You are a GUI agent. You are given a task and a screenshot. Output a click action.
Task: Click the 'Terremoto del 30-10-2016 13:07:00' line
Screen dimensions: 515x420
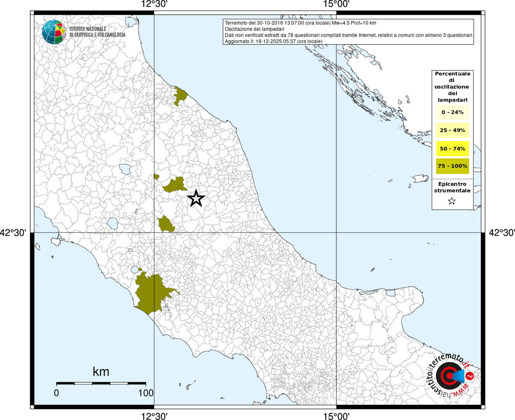point(300,23)
